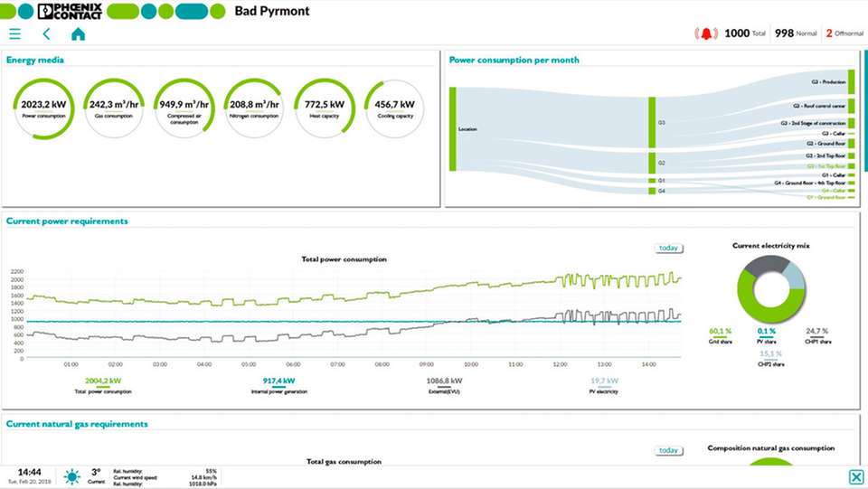Toggle the PV electricity legend series
Viewport: 868px width, 489px height.
(604, 385)
